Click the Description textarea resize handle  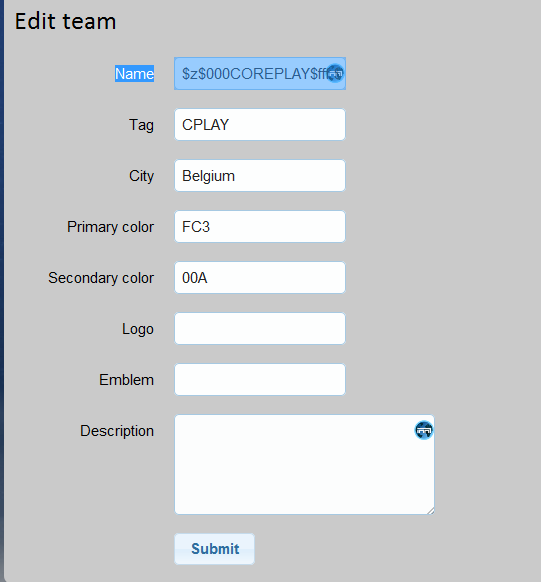click(431, 511)
